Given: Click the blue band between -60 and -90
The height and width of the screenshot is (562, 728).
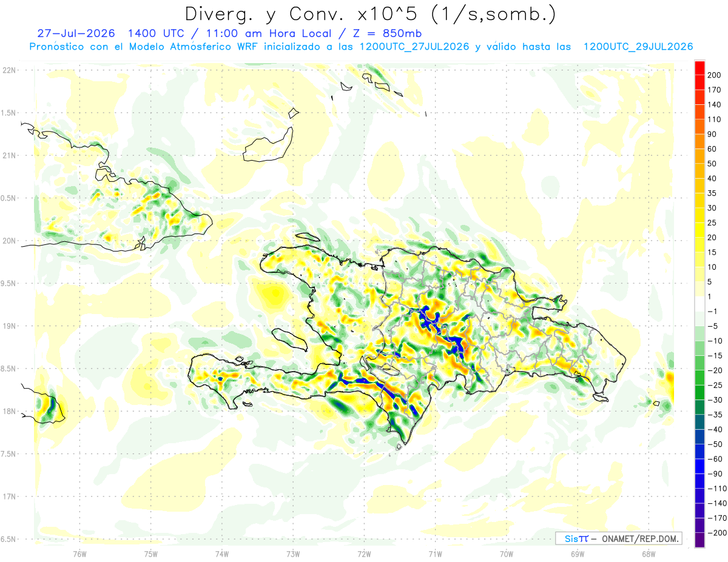Looking at the screenshot, I should [x=699, y=466].
